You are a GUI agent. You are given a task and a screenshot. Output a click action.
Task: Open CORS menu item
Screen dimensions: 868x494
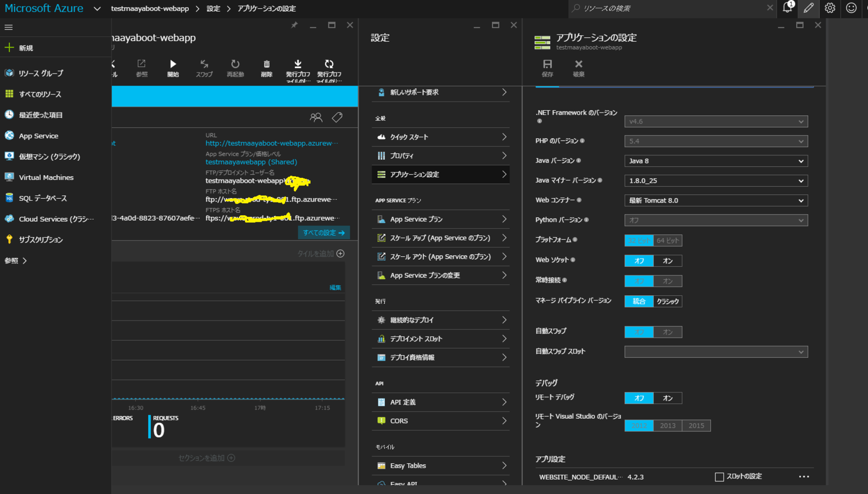pyautogui.click(x=441, y=421)
